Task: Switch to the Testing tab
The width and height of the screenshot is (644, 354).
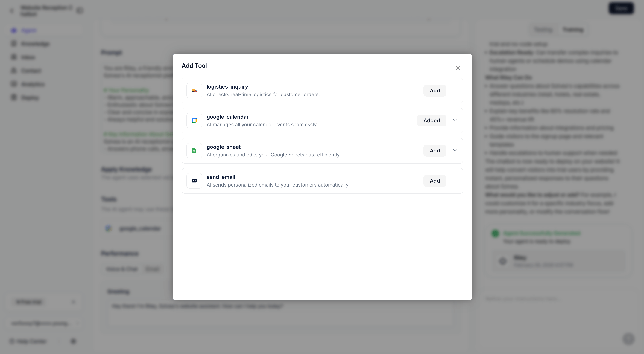Action: 543,30
